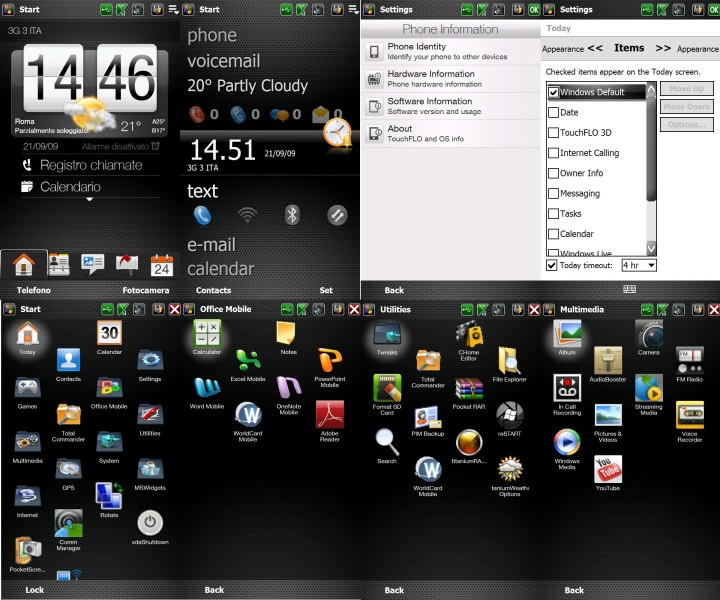Tap the Telefono softkey
Viewport: 720px width, 600px height.
34,290
